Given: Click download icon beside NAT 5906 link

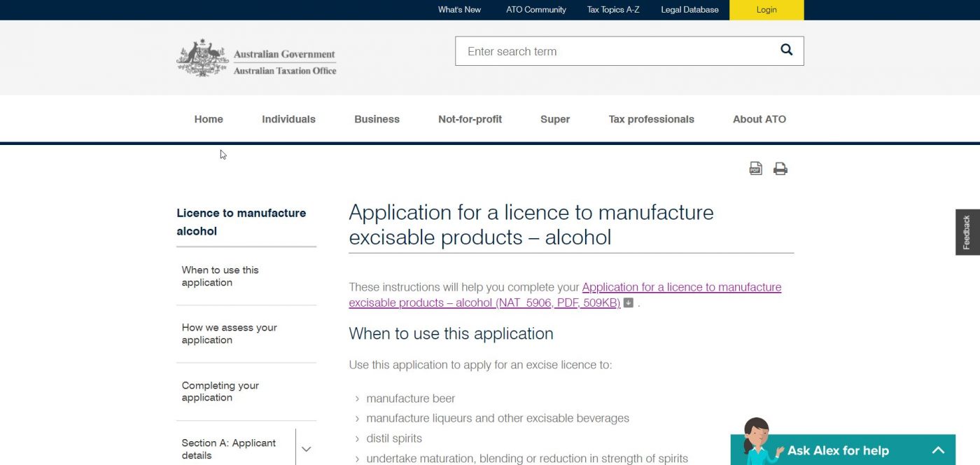Looking at the screenshot, I should point(629,303).
